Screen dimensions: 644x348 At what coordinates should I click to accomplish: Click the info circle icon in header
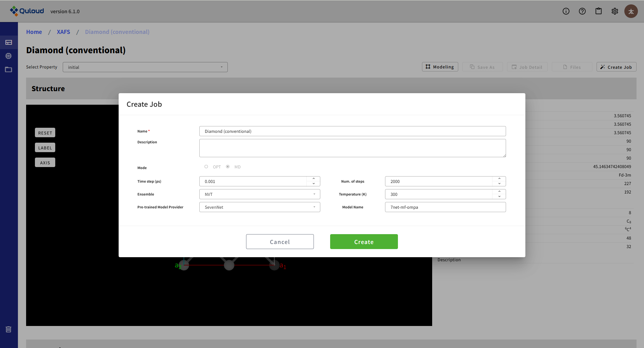click(x=566, y=11)
